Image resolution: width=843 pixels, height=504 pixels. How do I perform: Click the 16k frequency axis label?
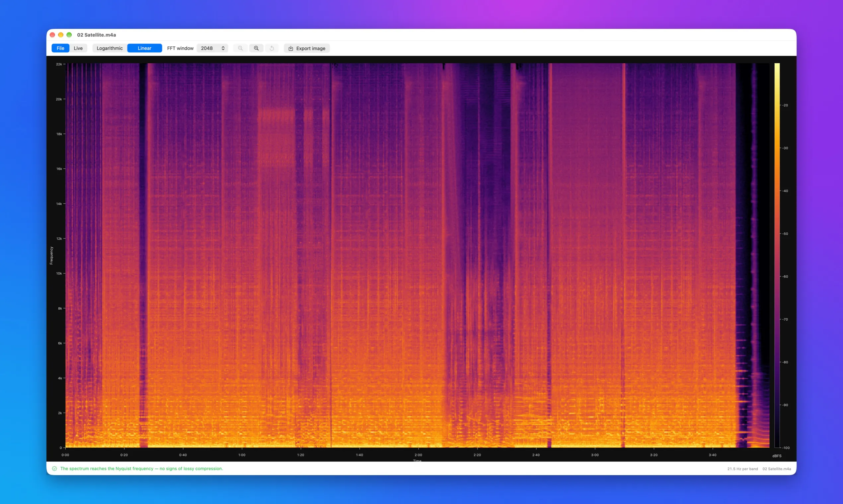(59, 169)
